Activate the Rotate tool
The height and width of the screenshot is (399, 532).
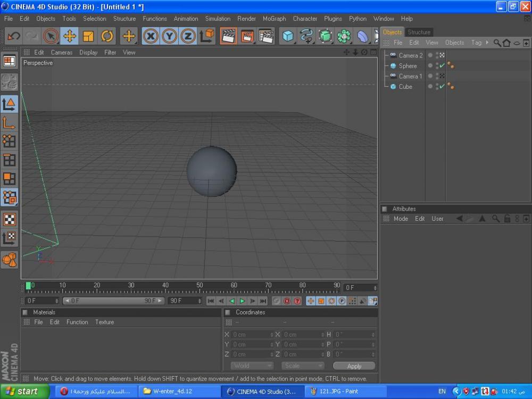pyautogui.click(x=107, y=36)
